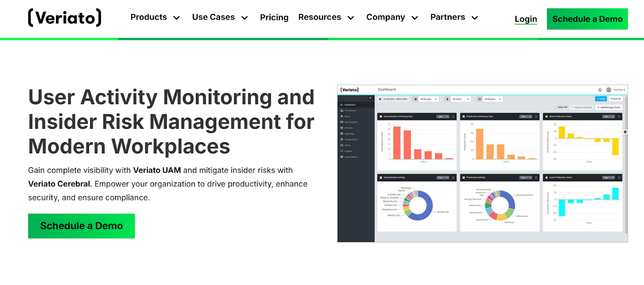Click the monitor icon beside All Devices
This screenshot has width=644, height=285.
point(480,99)
